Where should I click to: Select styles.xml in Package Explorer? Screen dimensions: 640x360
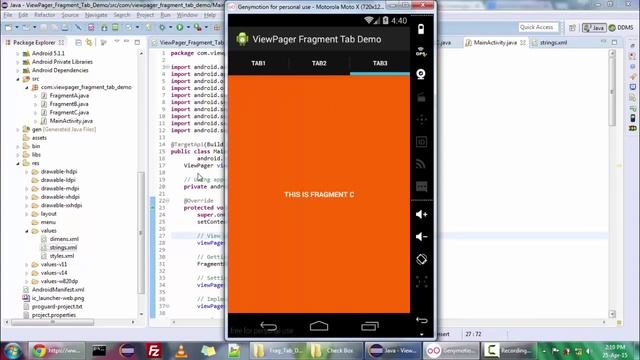(x=62, y=256)
